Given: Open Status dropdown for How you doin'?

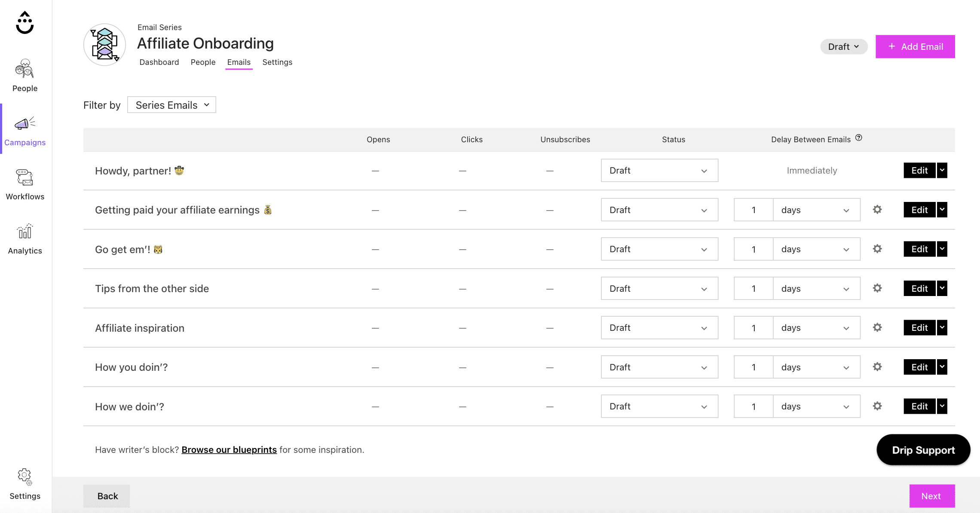Looking at the screenshot, I should pos(659,367).
